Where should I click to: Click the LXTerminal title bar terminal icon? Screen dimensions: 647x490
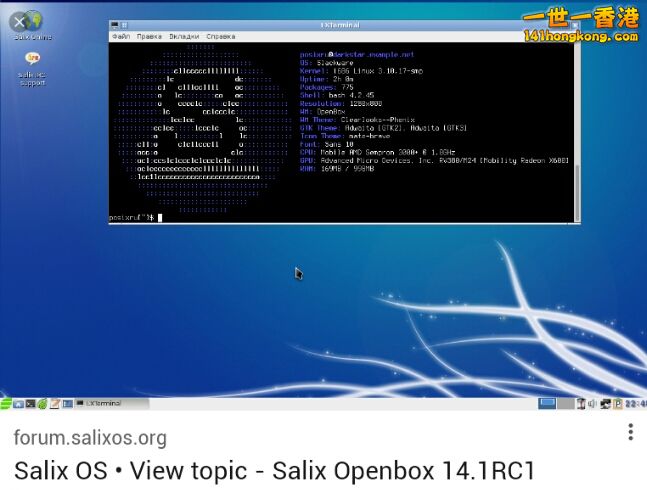(x=115, y=25)
